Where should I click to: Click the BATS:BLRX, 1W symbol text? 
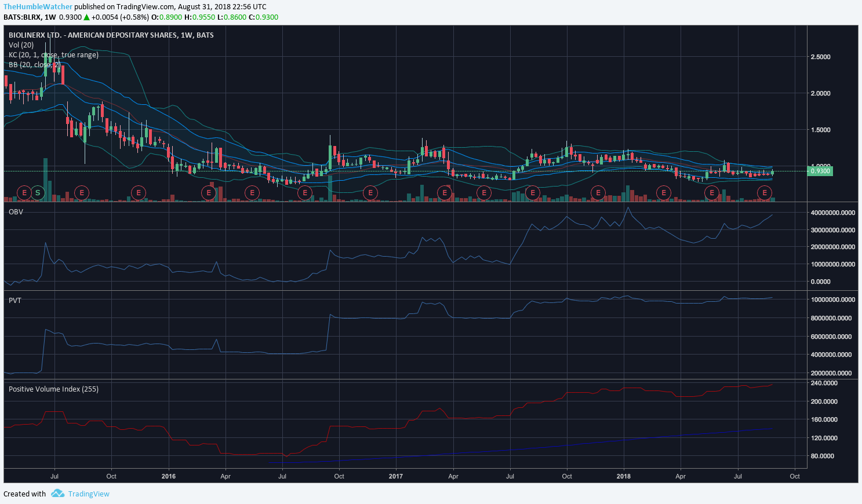pyautogui.click(x=30, y=17)
